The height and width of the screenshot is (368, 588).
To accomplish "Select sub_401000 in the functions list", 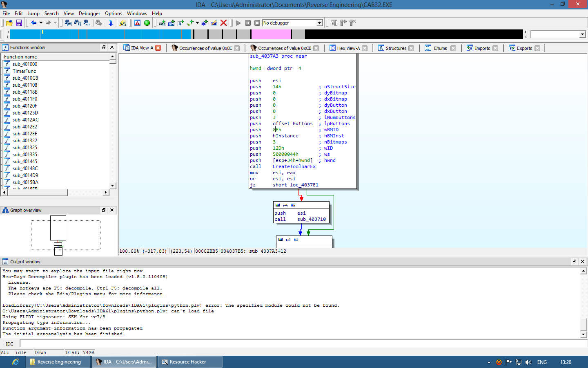I will pos(25,64).
